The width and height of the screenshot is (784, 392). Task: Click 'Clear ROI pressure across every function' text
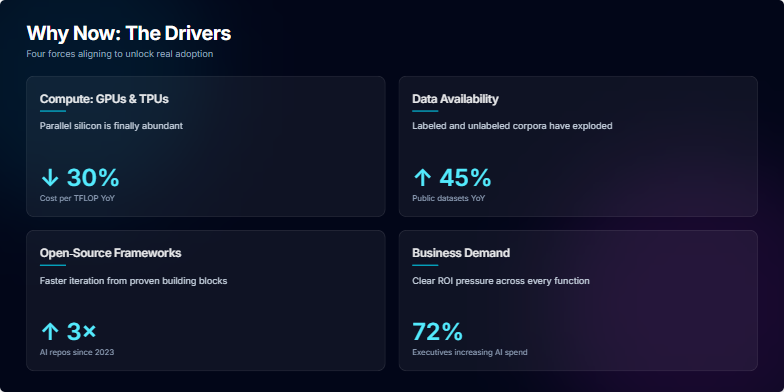[500, 281]
